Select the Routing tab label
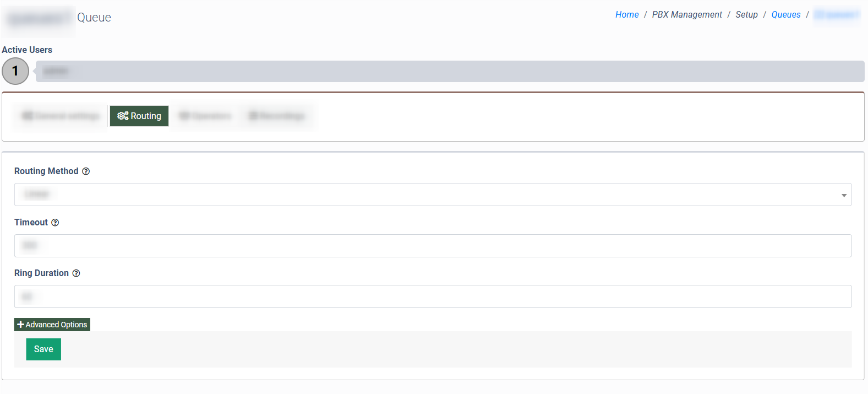The image size is (868, 394). 146,116
